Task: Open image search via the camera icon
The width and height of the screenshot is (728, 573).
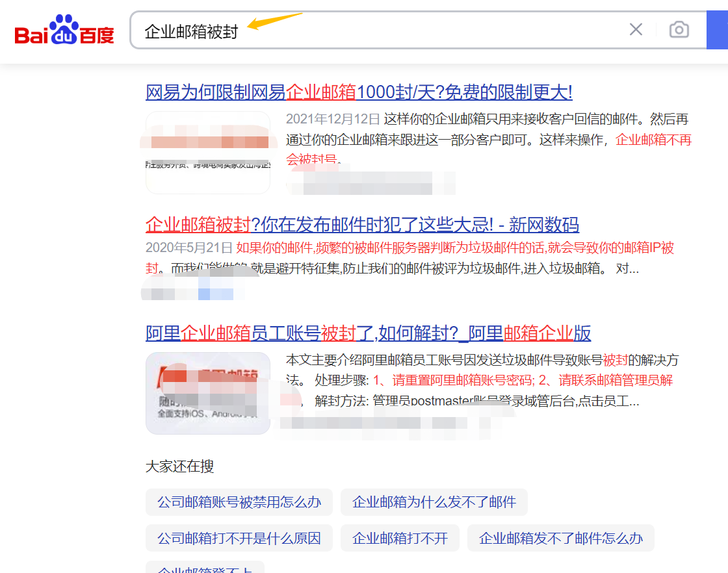Action: coord(679,30)
